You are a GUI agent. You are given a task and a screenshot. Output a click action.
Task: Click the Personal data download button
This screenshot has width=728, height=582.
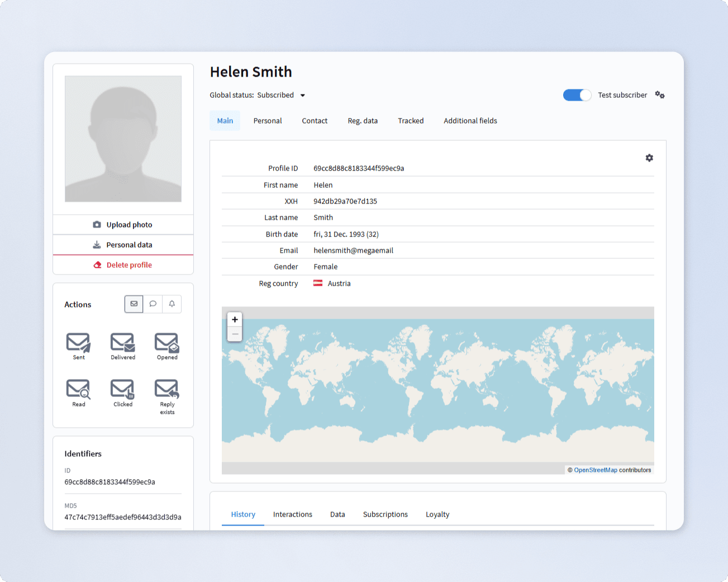pyautogui.click(x=123, y=245)
